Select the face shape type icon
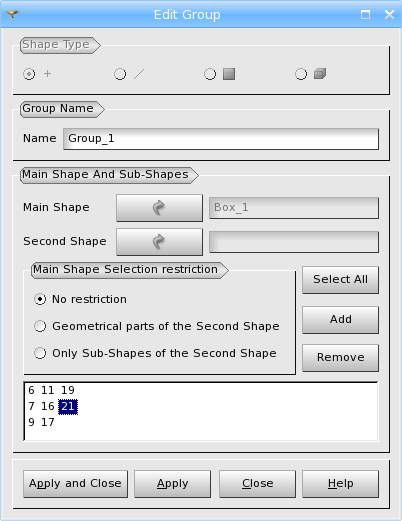 [x=229, y=74]
